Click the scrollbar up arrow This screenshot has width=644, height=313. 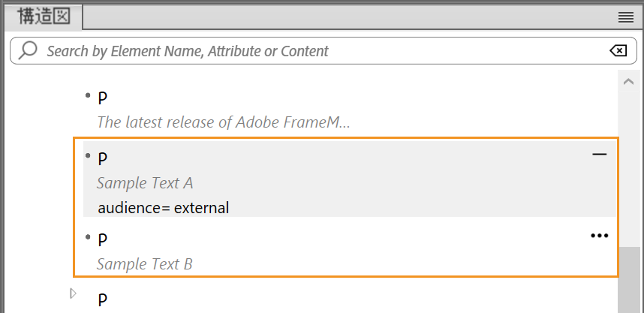click(628, 81)
